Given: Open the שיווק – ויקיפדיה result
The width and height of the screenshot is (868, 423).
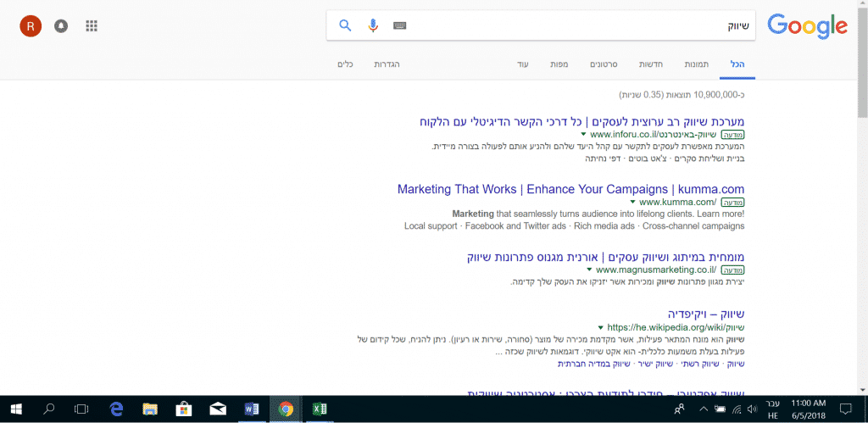Looking at the screenshot, I should (x=707, y=314).
